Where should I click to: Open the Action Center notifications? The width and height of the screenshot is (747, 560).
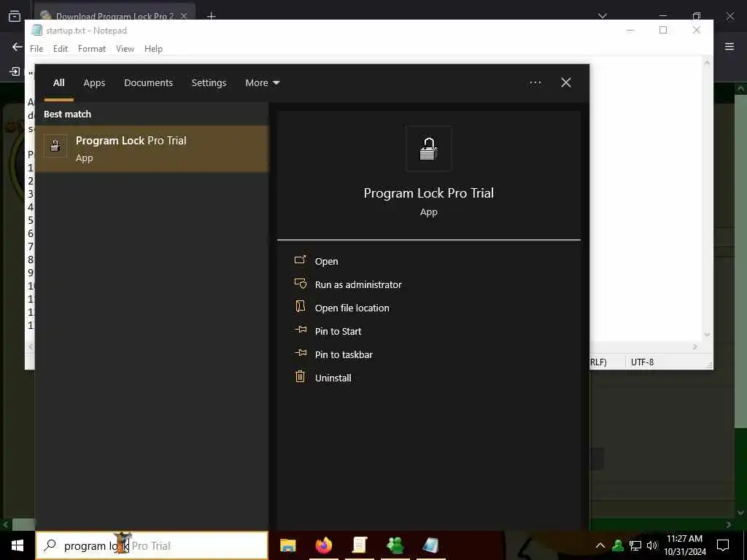point(723,545)
